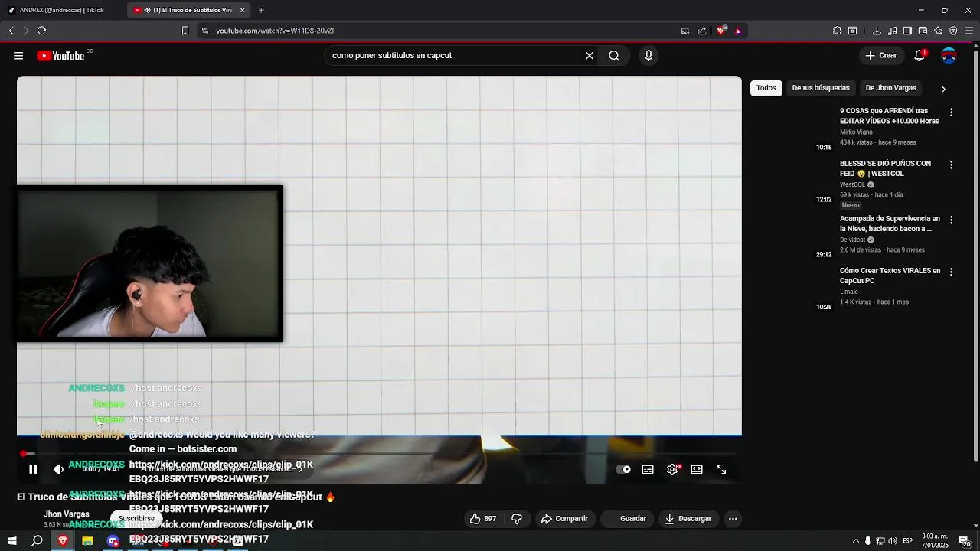
Task: Select the El Truco de Subtítulos tab
Action: pyautogui.click(x=188, y=10)
